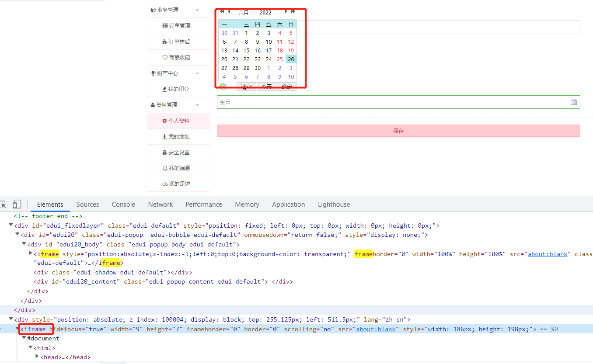Switch to Console tab
This screenshot has height=364, width=593.
coord(123,205)
